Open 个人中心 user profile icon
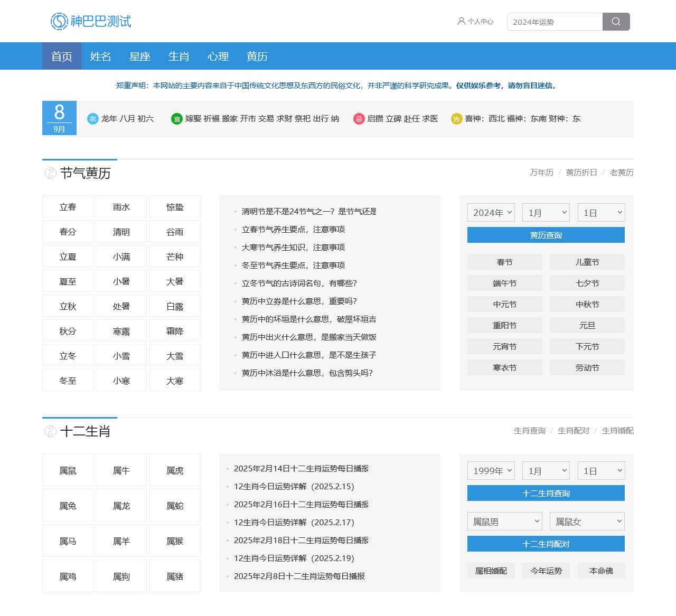 461,21
